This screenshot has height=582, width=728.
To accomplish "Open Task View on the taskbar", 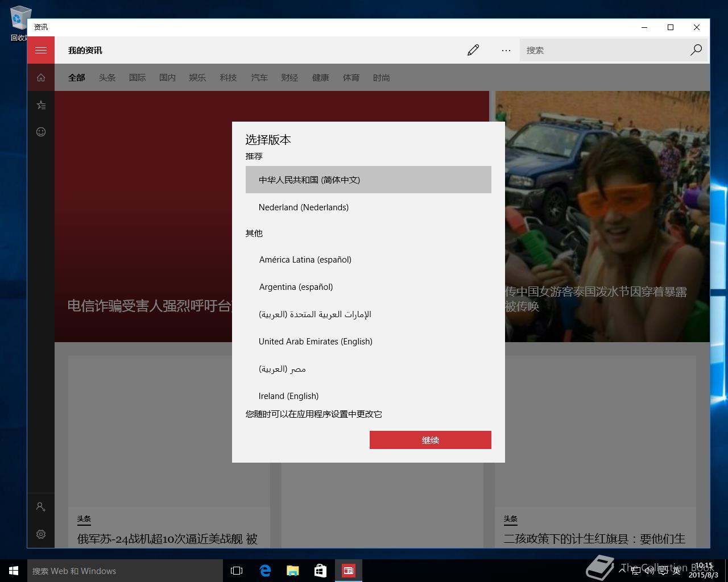I will pos(237,571).
